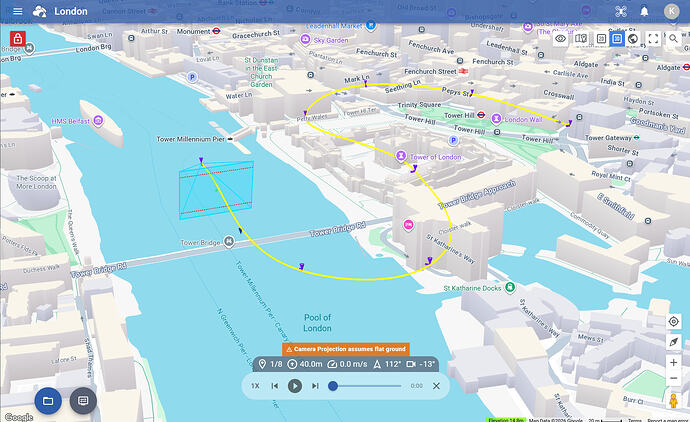Click the HMS Belfast museum marker
Image resolution: width=690 pixels, height=422 pixels.
click(x=99, y=121)
